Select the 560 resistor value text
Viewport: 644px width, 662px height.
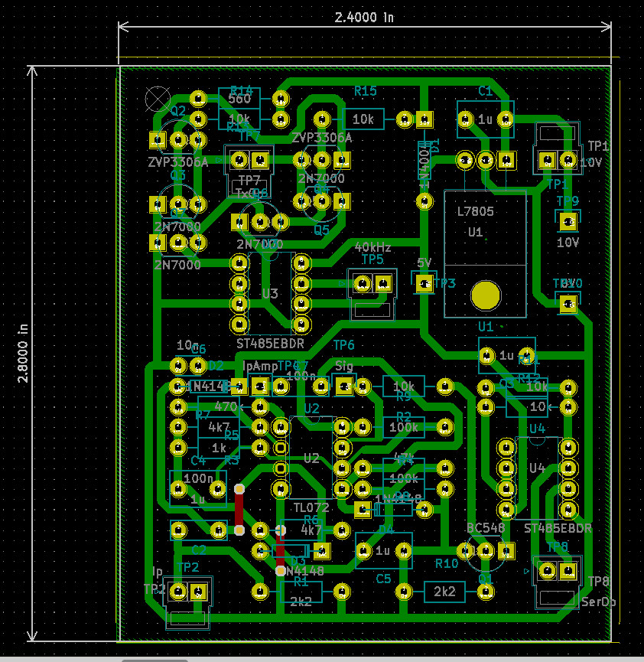[239, 99]
